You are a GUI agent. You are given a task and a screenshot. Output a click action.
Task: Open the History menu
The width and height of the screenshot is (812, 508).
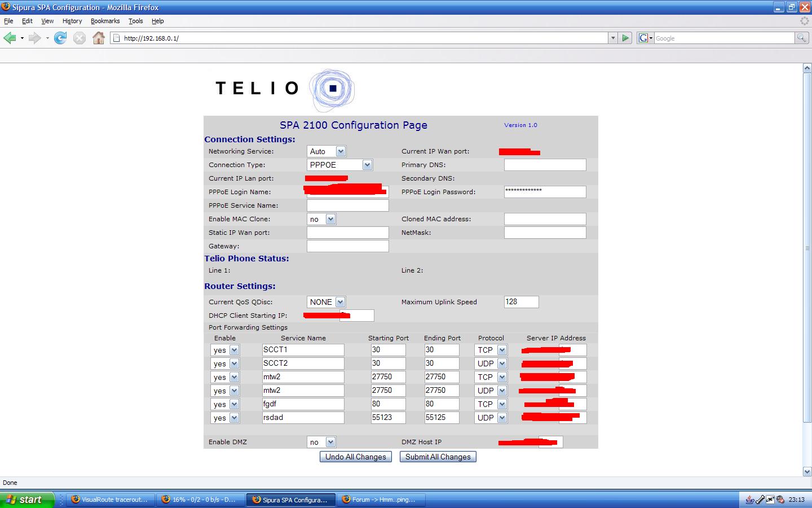pos(72,21)
